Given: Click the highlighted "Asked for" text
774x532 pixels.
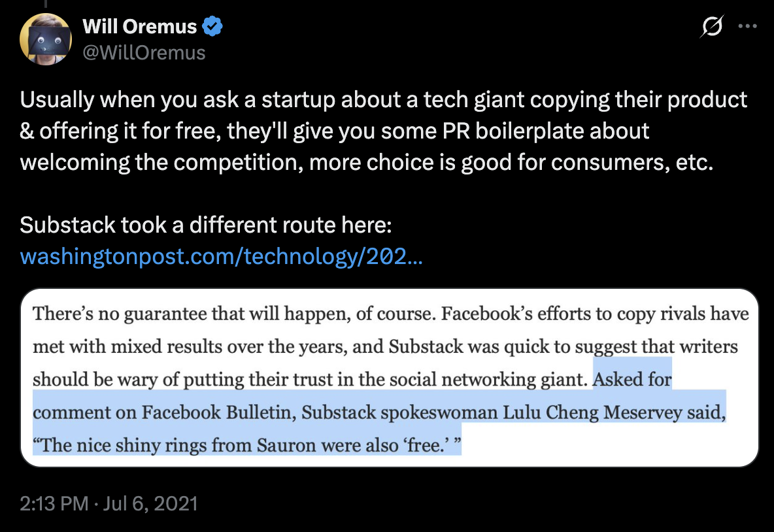Looking at the screenshot, I should (633, 379).
